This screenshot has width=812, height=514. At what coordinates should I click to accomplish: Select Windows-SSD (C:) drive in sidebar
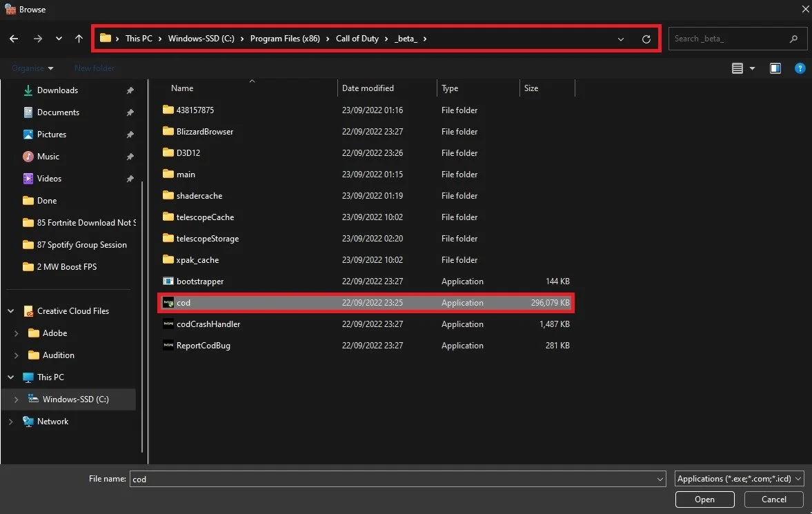point(75,399)
